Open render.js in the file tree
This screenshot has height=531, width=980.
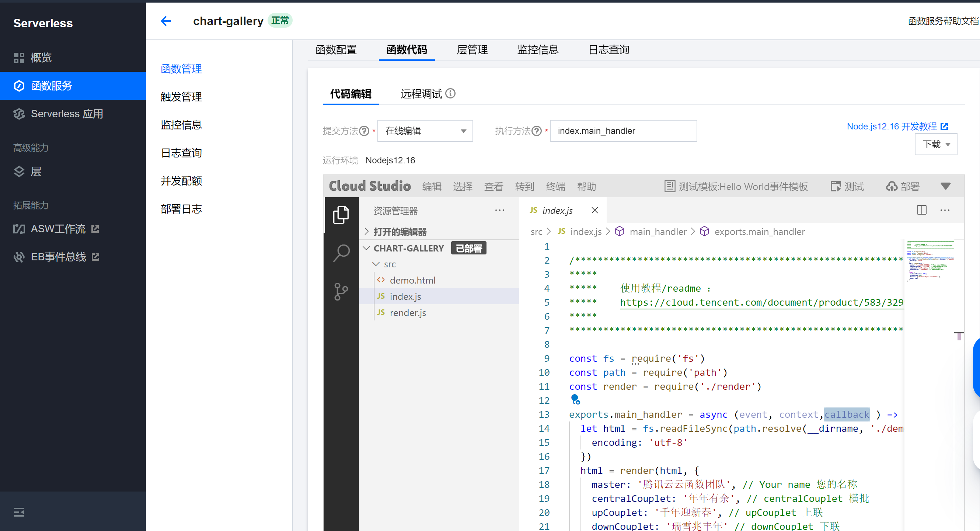tap(439, 312)
